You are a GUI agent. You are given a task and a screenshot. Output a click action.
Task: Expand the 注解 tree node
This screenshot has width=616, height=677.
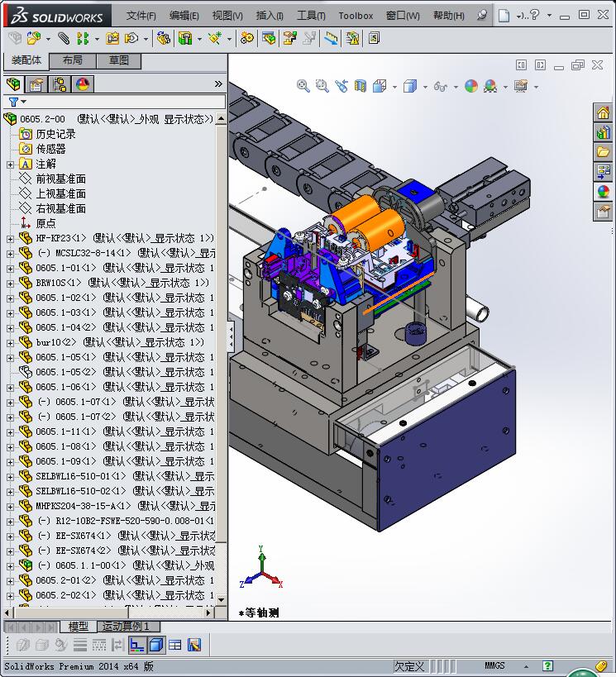click(11, 164)
